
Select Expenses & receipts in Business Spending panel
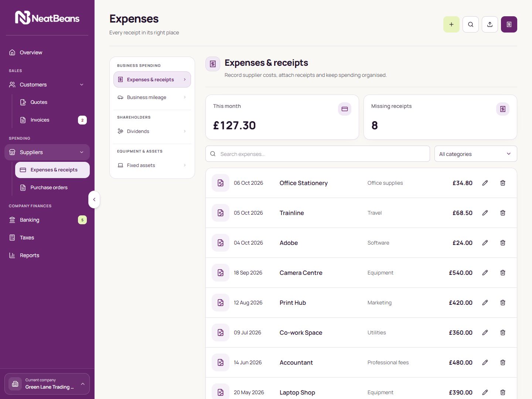[x=152, y=79]
